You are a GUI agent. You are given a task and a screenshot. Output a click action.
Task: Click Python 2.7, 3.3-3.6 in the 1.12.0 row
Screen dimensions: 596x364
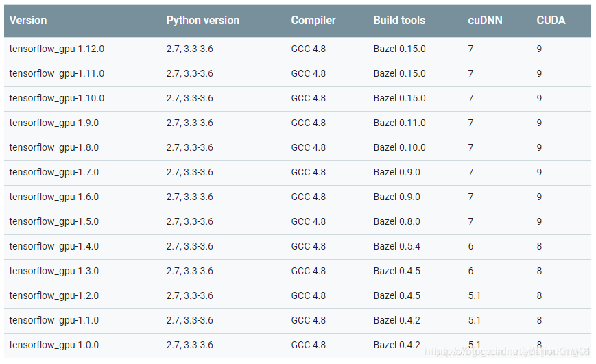click(190, 49)
